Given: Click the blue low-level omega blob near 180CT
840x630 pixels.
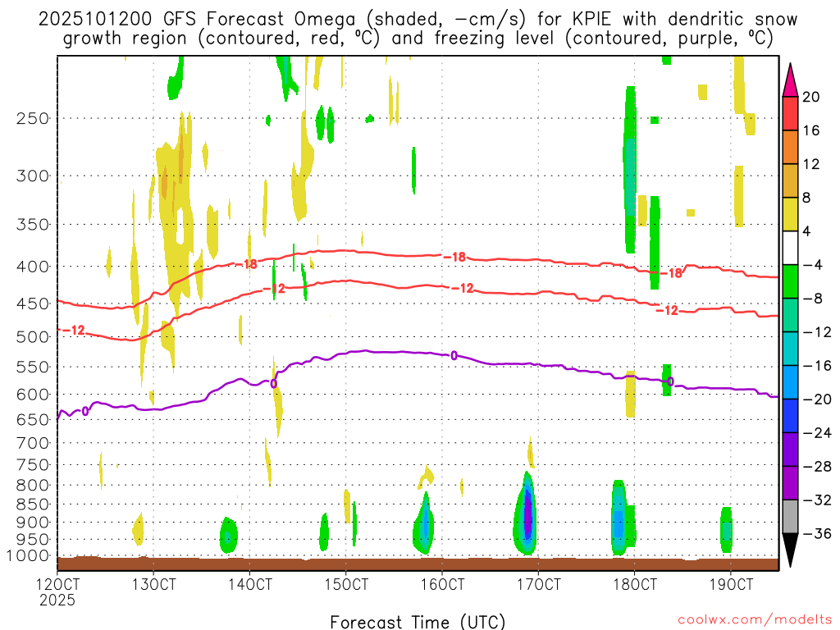Looking at the screenshot, I should [x=619, y=517].
